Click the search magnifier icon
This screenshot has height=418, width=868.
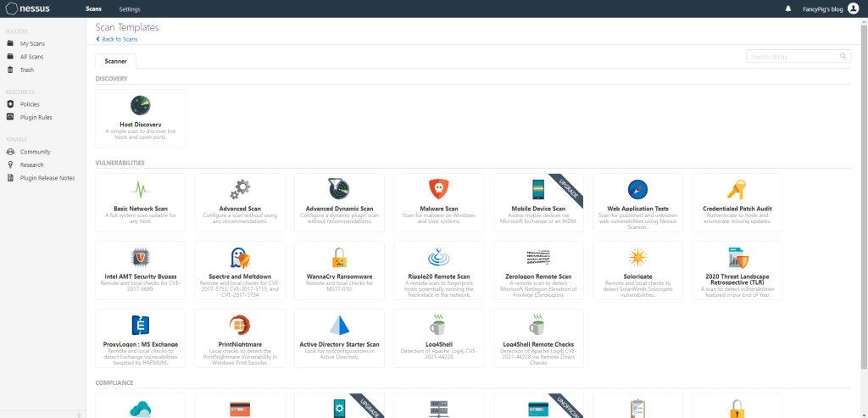(x=843, y=56)
